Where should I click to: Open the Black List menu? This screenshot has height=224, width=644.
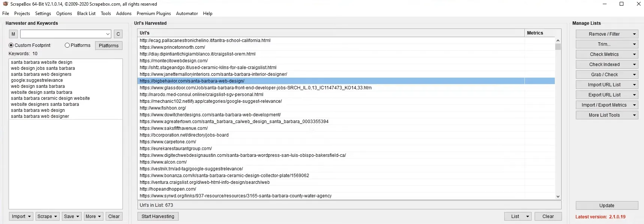(x=86, y=14)
